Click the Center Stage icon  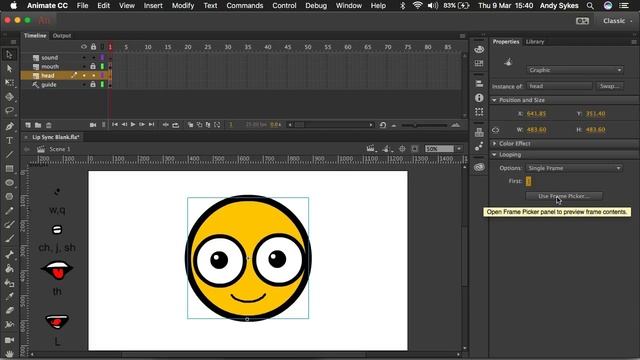click(402, 149)
